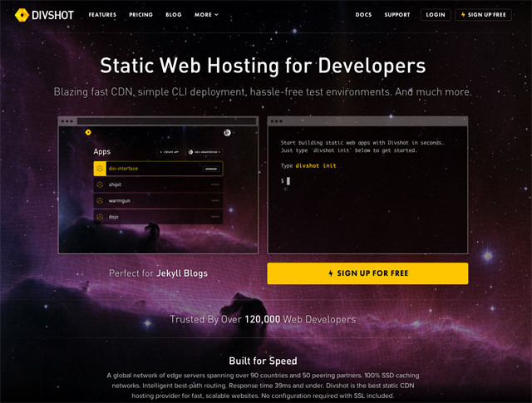The height and width of the screenshot is (403, 532).
Task: Click the shipit row options dots
Action: pyautogui.click(x=215, y=184)
